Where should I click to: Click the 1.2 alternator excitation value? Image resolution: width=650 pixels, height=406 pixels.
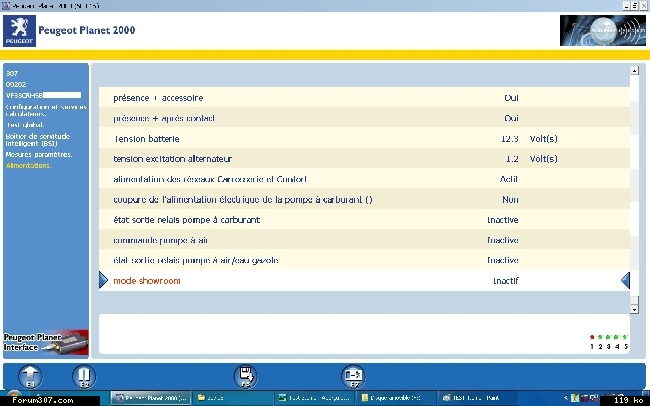512,159
